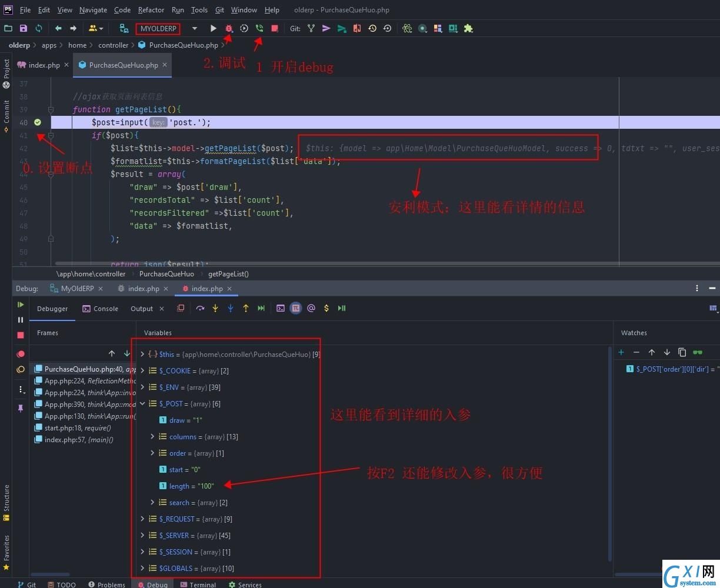Click the red Stop icon in Debug sidebar
720x588 pixels.
pyautogui.click(x=21, y=335)
